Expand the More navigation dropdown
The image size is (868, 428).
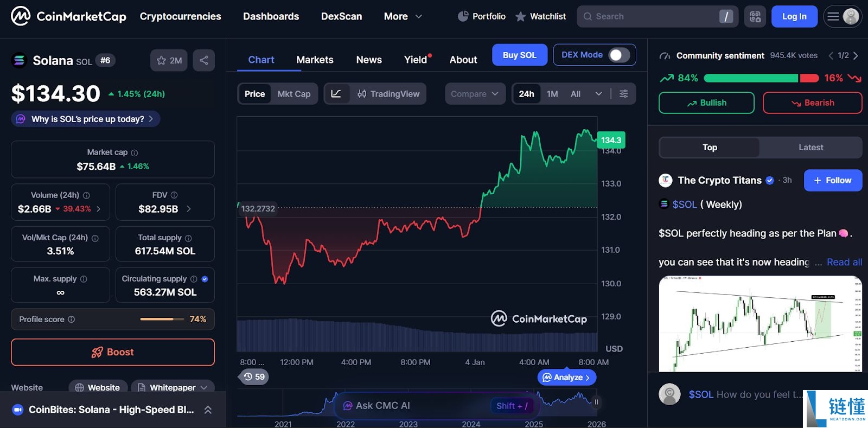pos(403,16)
